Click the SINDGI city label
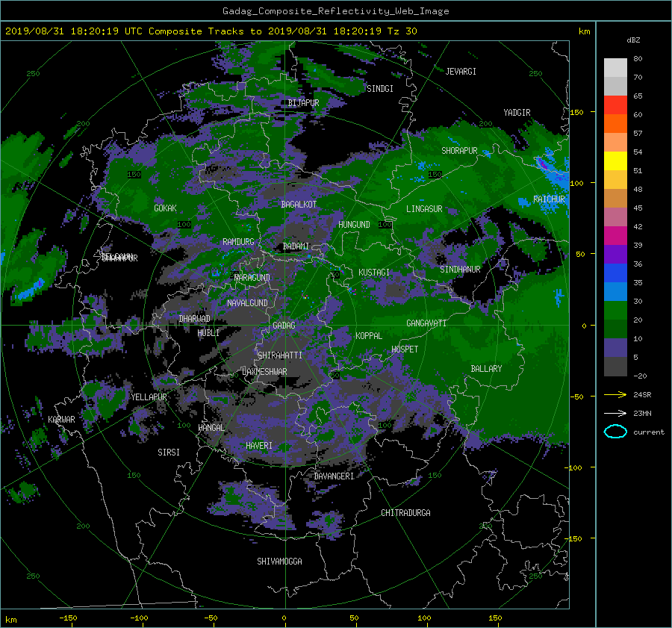The image size is (672, 628). [380, 89]
